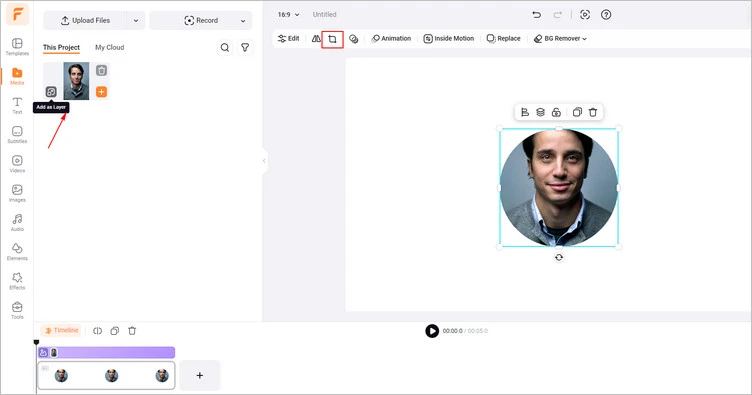Screen dimensions: 752x395
Task: Click the Flip icon in toolbar
Action: 316,38
